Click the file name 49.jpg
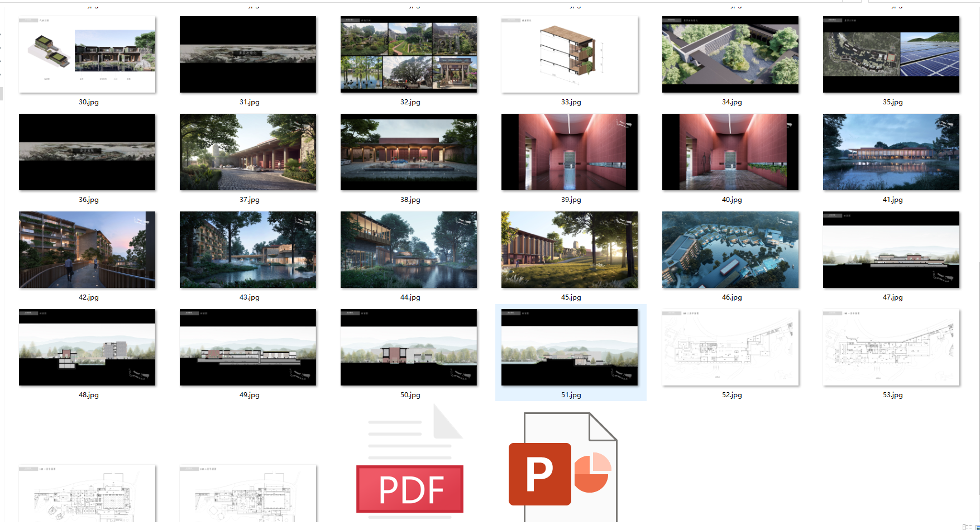This screenshot has width=980, height=530. pos(250,395)
